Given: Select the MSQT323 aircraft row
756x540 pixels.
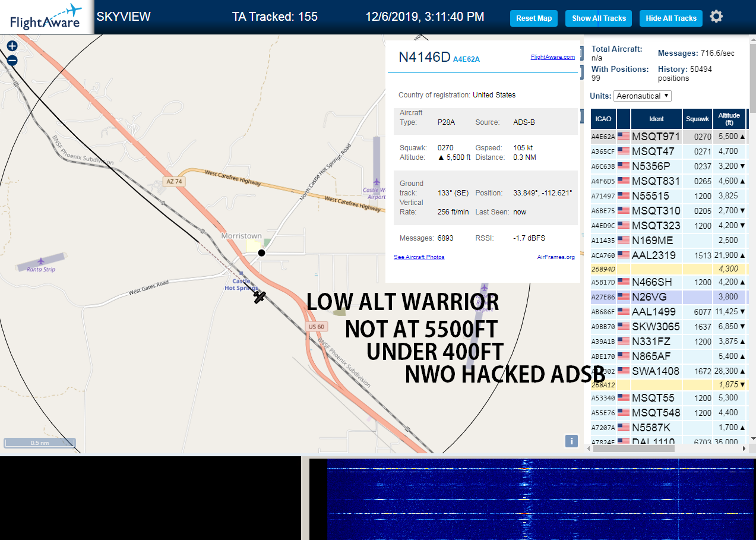Looking at the screenshot, I should tap(669, 226).
